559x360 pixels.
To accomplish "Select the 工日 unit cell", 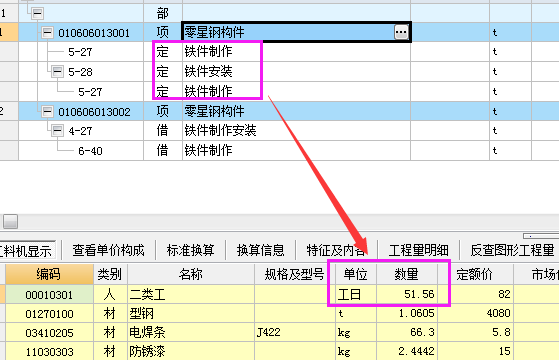I will tap(355, 294).
